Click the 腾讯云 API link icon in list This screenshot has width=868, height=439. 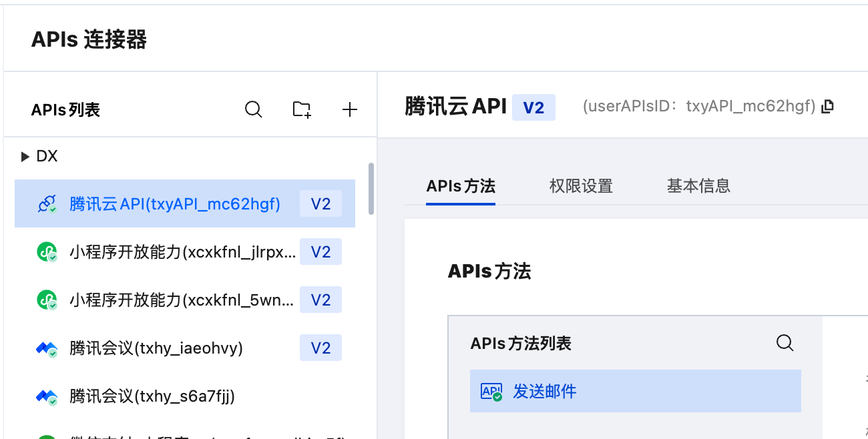point(47,204)
